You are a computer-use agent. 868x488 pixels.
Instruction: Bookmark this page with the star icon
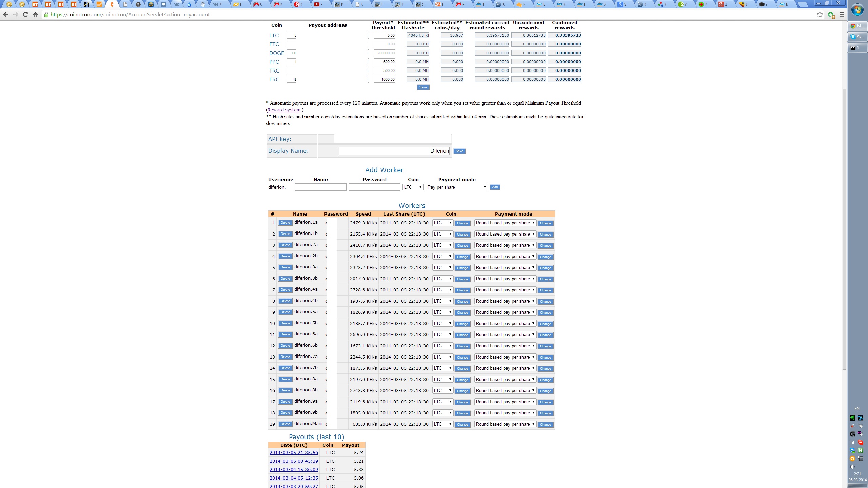(820, 15)
